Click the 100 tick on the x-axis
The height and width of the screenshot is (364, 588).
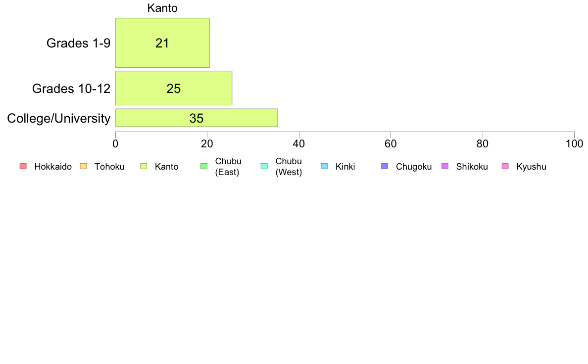coord(574,144)
